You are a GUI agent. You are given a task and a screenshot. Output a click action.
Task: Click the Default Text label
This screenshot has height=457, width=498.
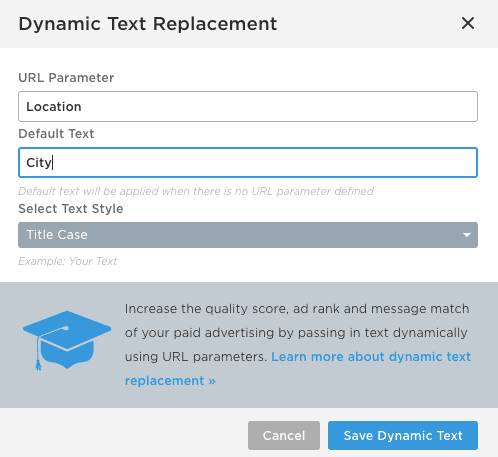(56, 134)
